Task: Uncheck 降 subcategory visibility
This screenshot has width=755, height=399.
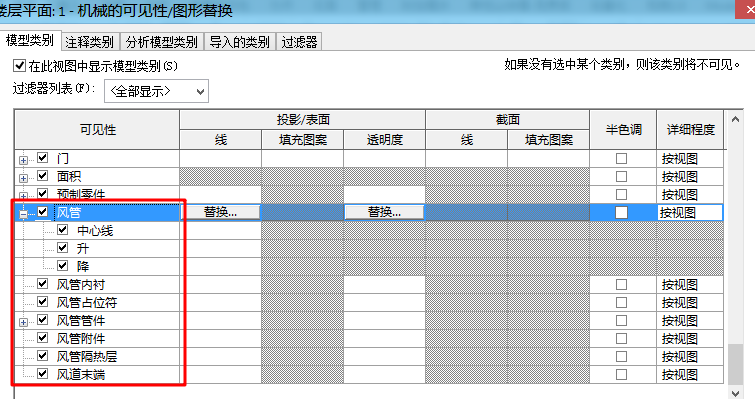Action: pyautogui.click(x=63, y=265)
